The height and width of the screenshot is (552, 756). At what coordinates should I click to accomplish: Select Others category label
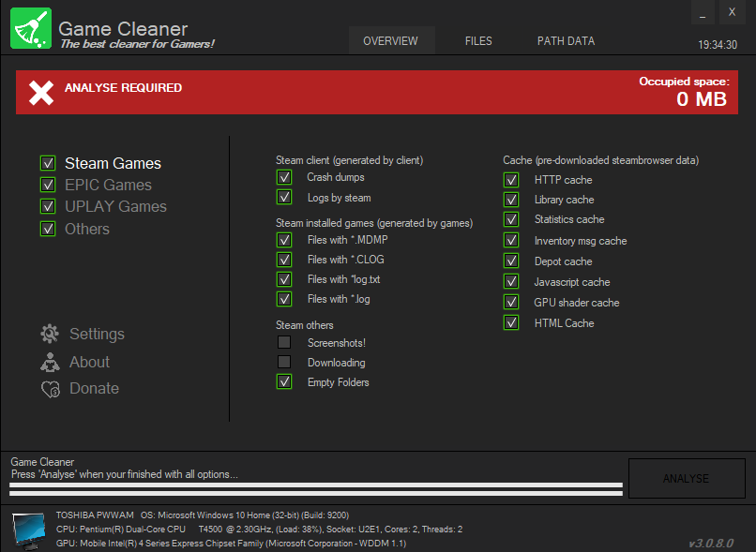pos(87,229)
